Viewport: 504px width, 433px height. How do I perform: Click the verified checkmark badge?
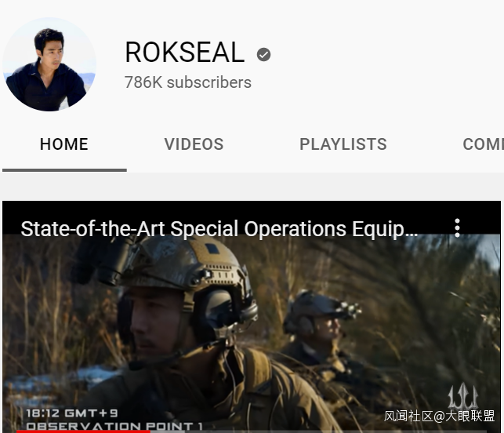pos(263,54)
